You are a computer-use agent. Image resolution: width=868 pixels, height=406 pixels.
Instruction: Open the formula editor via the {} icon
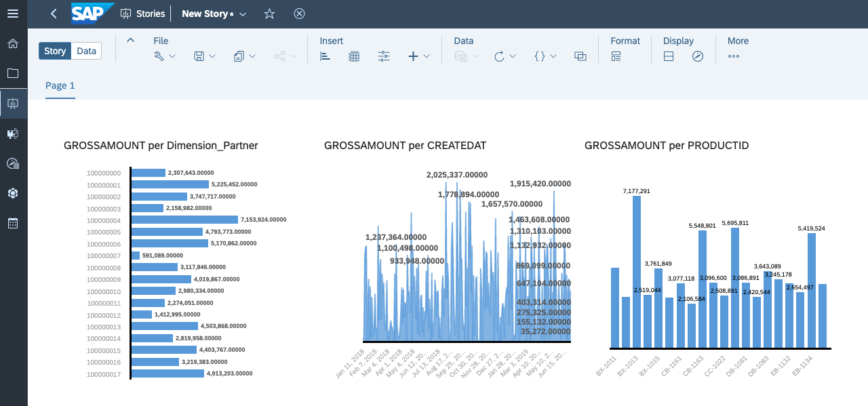click(x=540, y=56)
